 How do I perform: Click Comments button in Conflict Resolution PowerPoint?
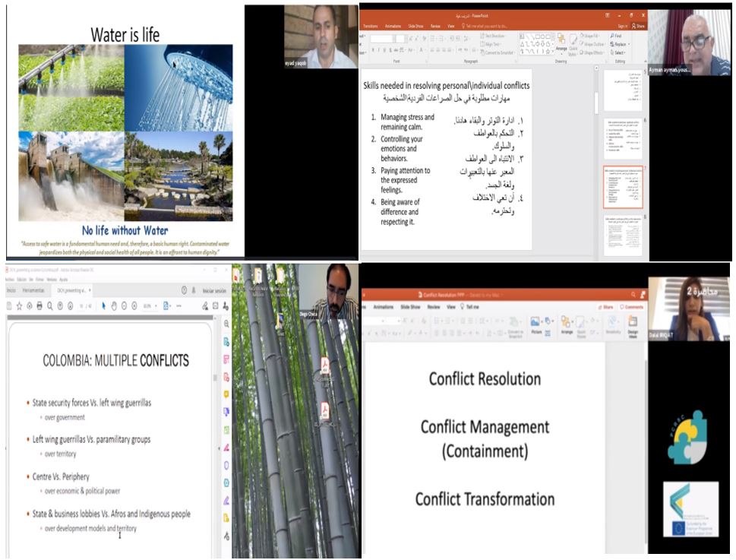[631, 307]
